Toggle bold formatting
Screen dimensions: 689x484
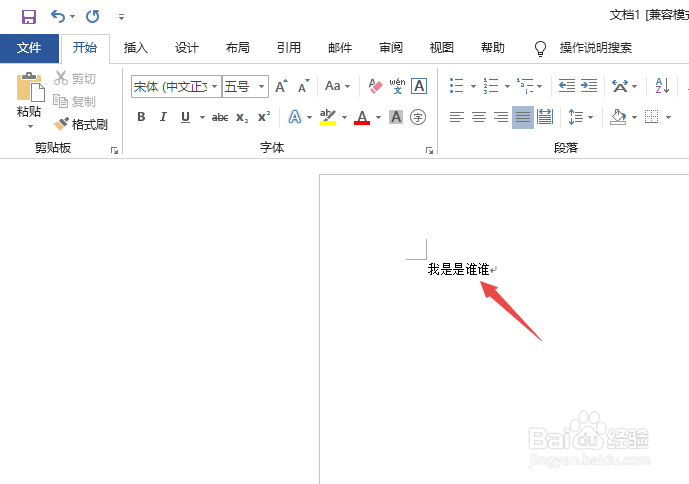pos(141,117)
